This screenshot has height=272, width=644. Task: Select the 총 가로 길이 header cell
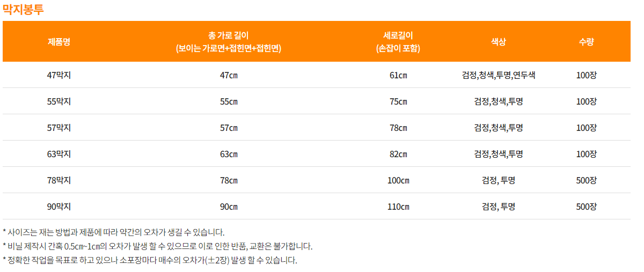[229, 42]
